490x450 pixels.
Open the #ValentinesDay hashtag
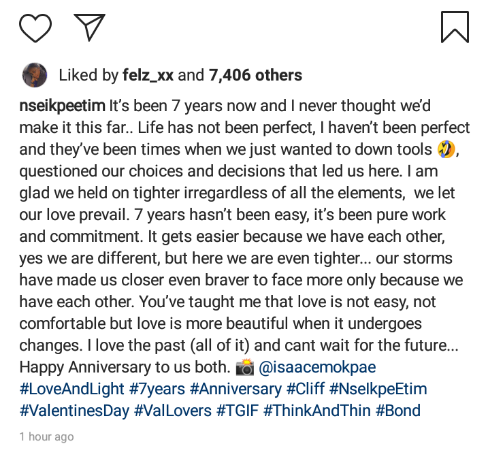click(74, 411)
